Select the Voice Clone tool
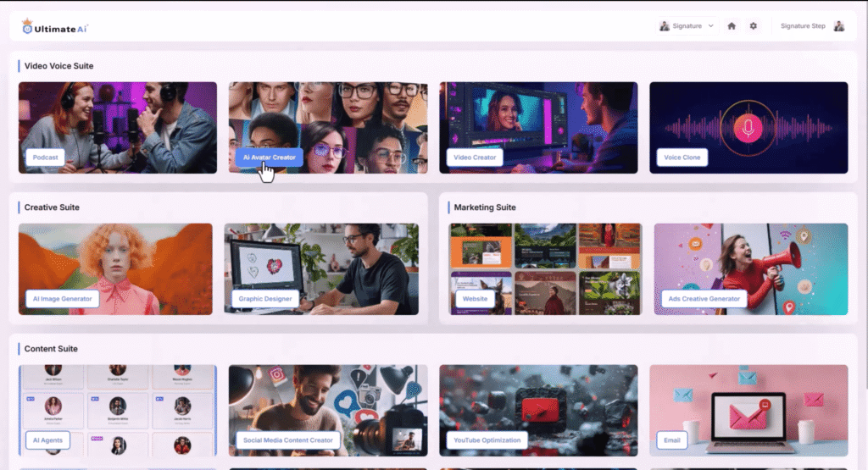The height and width of the screenshot is (470, 868). [x=682, y=158]
